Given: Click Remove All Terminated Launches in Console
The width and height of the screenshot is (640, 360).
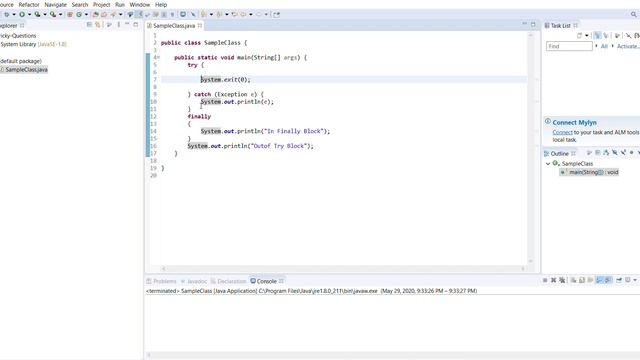Looking at the screenshot, I should click(x=562, y=280).
